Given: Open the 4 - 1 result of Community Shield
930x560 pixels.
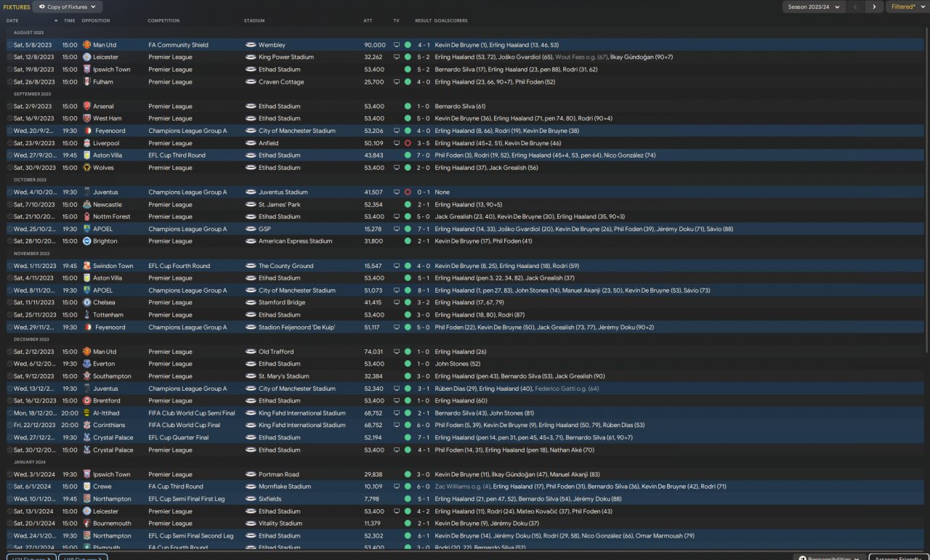Looking at the screenshot, I should [422, 45].
